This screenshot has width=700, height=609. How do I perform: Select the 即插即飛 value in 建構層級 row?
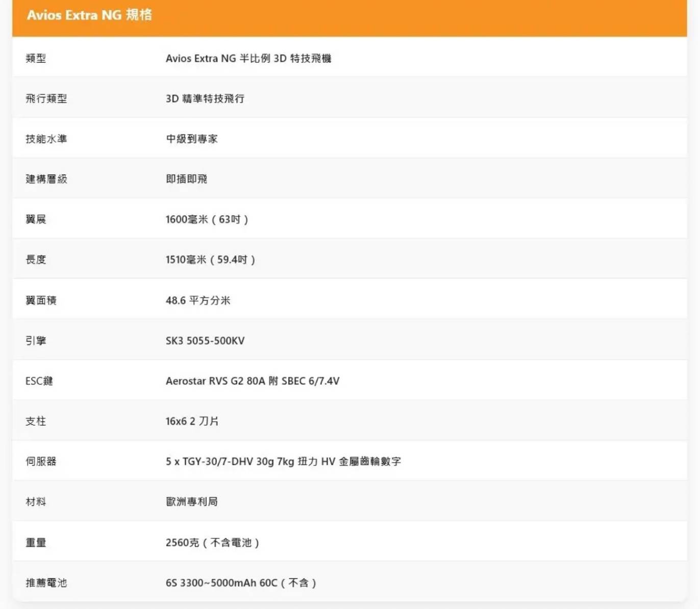pyautogui.click(x=186, y=179)
